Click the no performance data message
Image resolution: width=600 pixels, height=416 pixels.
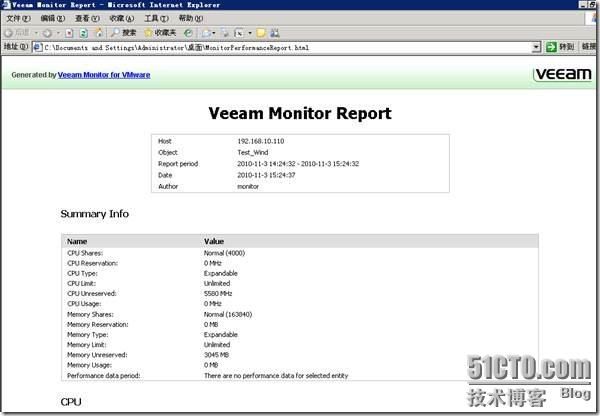pyautogui.click(x=276, y=376)
